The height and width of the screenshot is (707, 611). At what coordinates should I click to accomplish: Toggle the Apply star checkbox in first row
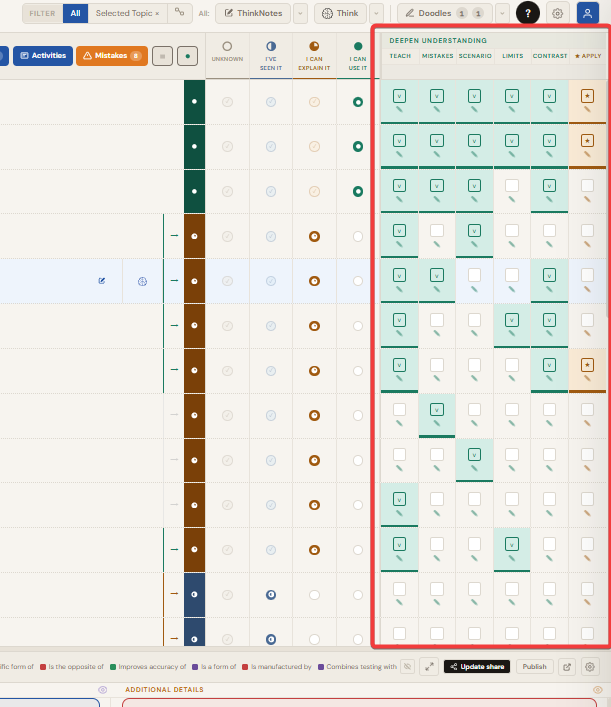pyautogui.click(x=587, y=96)
